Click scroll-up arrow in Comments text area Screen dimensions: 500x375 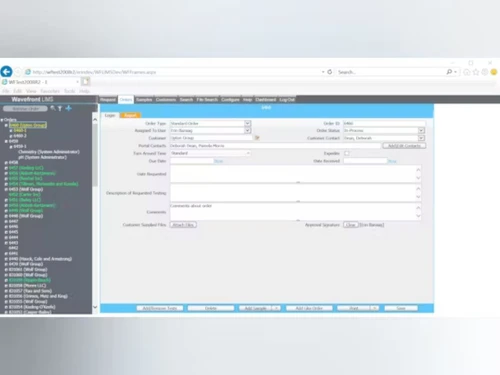[418, 208]
